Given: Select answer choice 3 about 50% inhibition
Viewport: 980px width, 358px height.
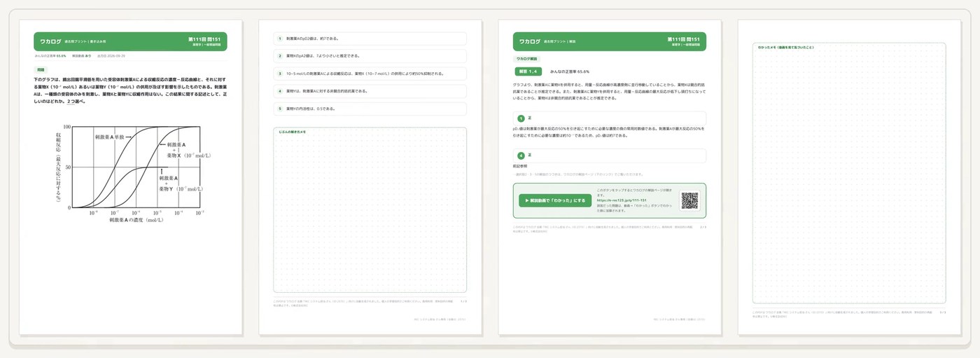Looking at the screenshot, I should click(x=370, y=74).
